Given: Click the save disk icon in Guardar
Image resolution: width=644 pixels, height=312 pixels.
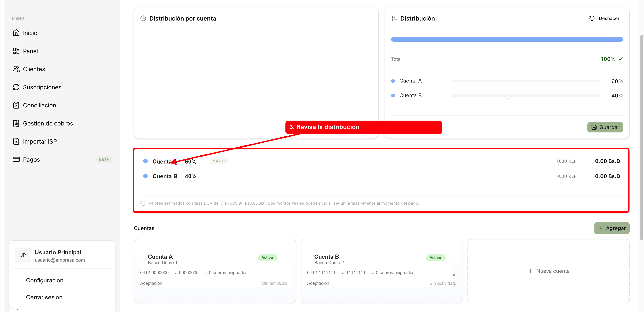Looking at the screenshot, I should (594, 127).
